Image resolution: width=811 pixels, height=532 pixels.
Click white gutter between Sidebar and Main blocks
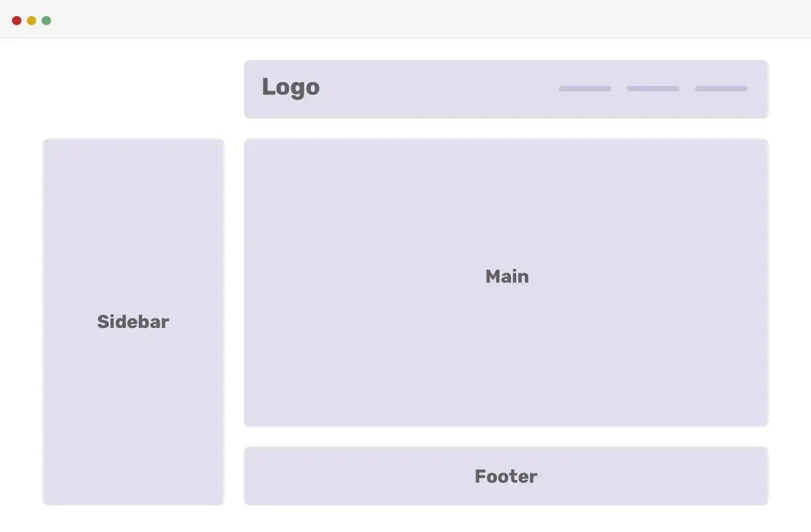tap(234, 321)
